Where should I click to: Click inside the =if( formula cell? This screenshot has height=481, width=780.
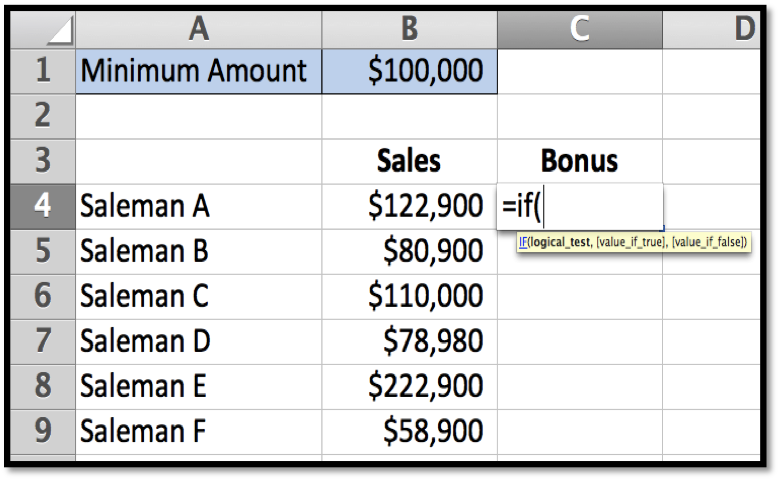[x=580, y=207]
